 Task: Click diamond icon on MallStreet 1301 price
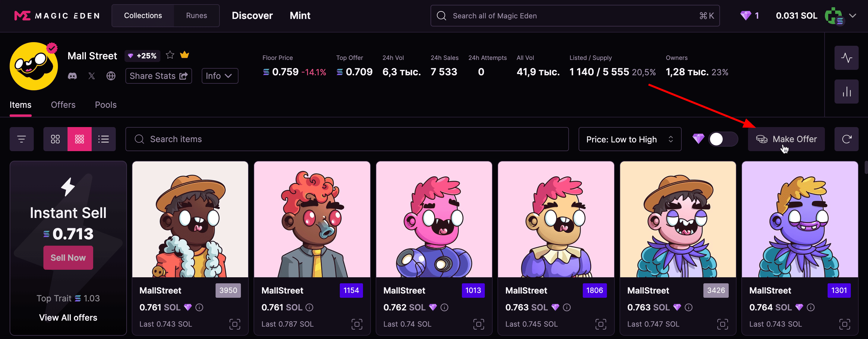799,307
